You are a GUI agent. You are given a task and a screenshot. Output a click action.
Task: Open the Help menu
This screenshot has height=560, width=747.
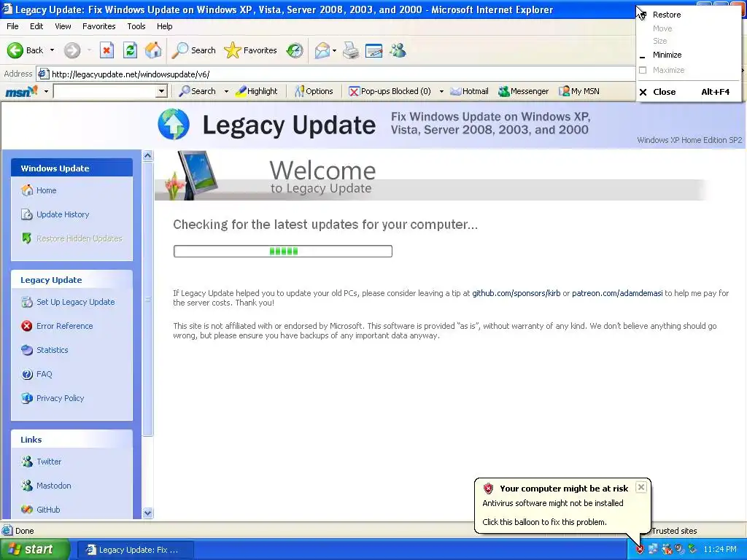point(164,26)
